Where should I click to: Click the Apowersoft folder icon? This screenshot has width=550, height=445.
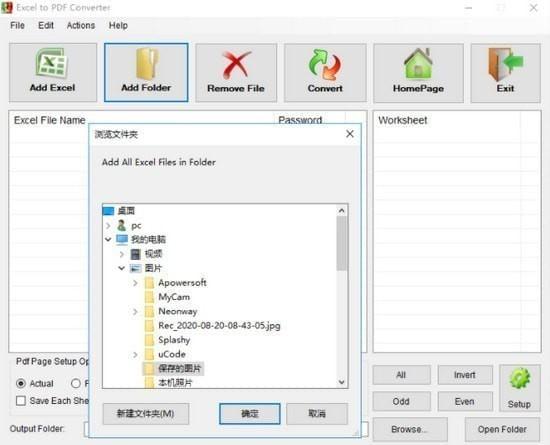tap(149, 283)
